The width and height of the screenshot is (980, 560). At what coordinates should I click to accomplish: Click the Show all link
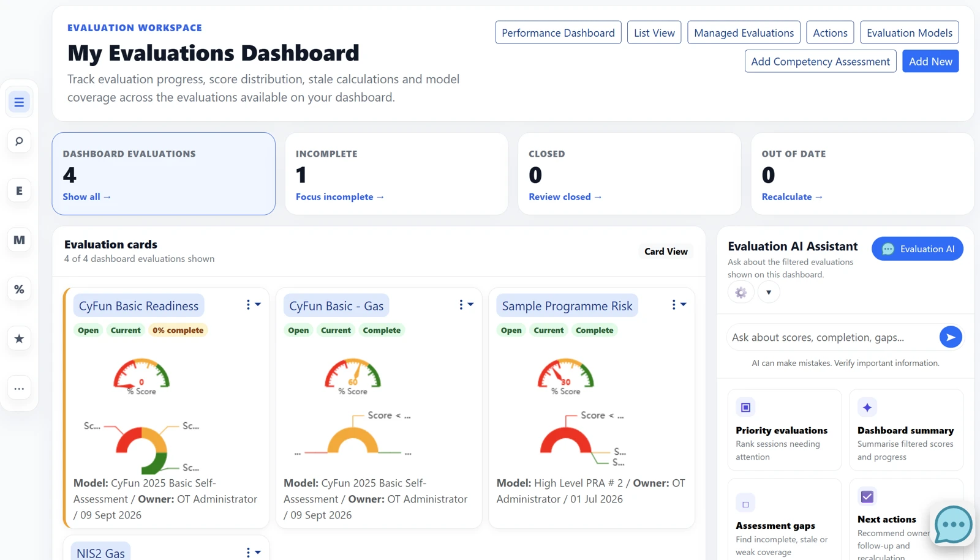point(86,196)
